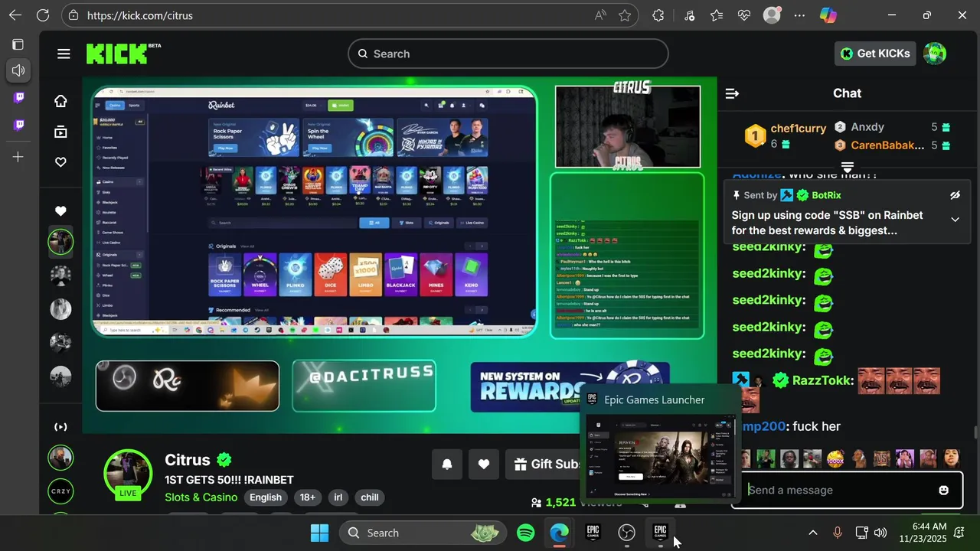Open a new tab with plus
Viewport: 980px width, 551px height.
click(x=18, y=157)
